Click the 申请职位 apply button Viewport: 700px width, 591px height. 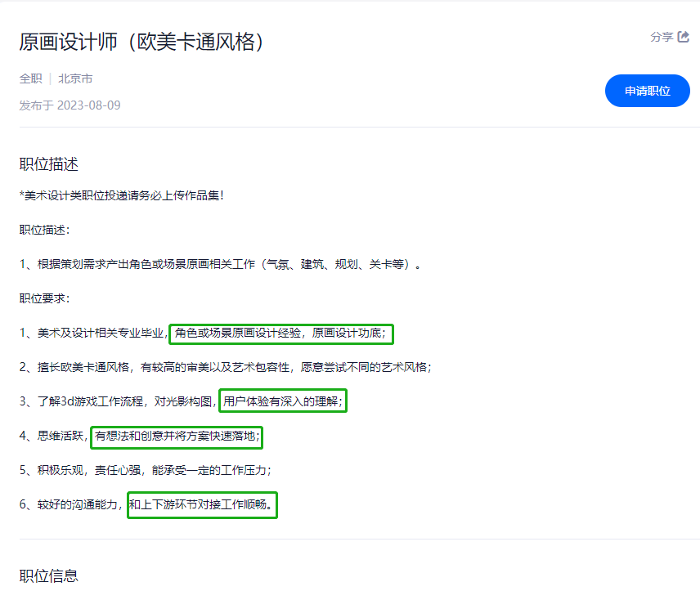coord(647,91)
